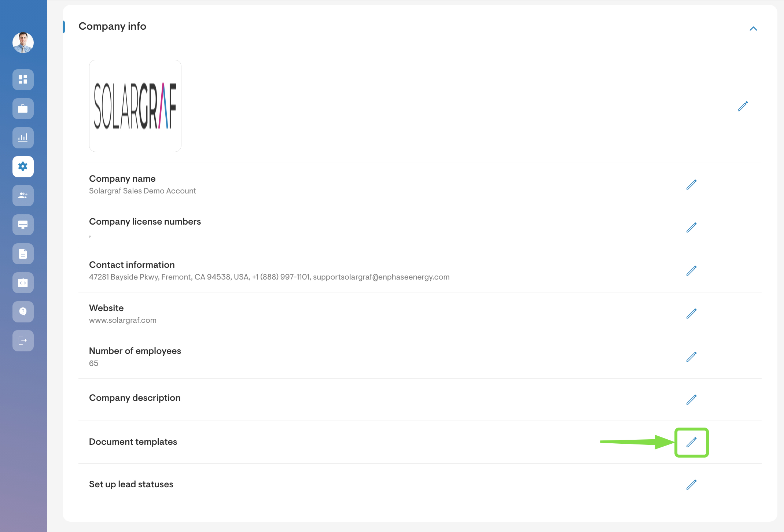Click the logout arrow icon in sidebar
The image size is (784, 532).
click(23, 340)
